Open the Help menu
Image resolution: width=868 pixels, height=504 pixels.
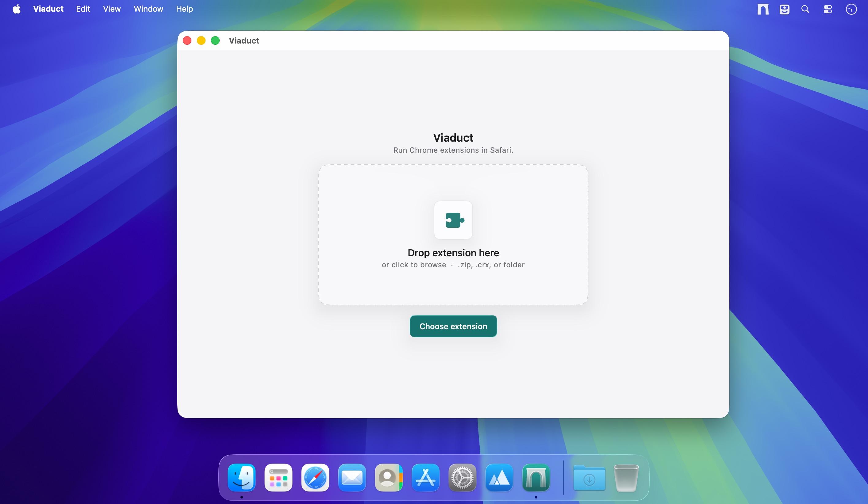coord(185,9)
